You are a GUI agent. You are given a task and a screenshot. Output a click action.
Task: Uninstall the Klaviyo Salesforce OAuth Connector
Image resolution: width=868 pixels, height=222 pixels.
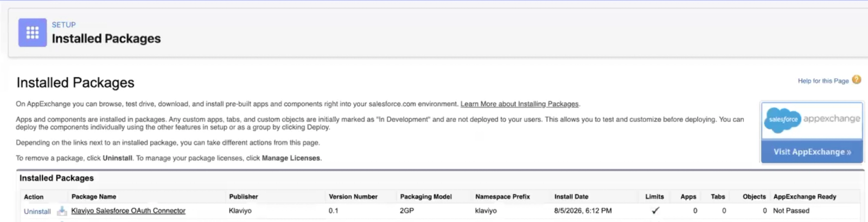[x=37, y=212]
